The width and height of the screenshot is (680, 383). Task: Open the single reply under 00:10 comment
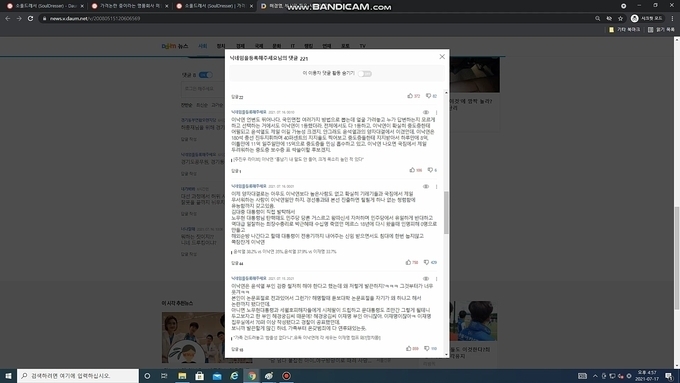[x=236, y=171]
